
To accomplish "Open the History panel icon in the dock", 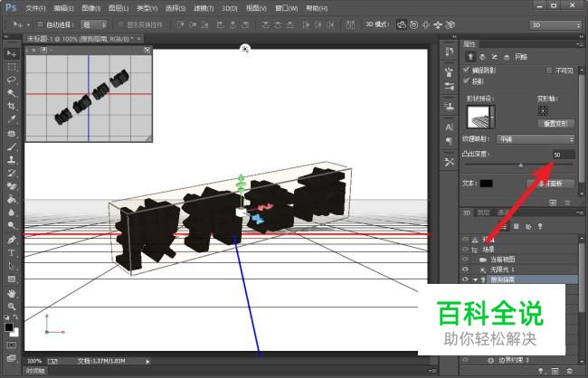I will (449, 51).
